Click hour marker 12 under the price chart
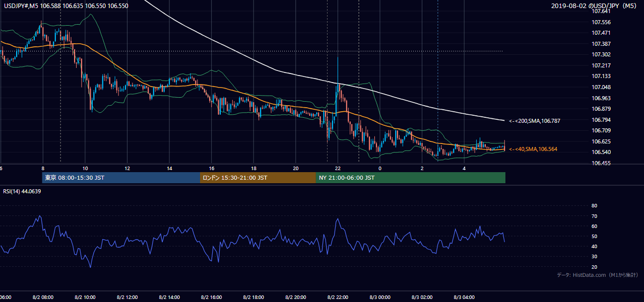This screenshot has height=302, width=644. click(127, 168)
